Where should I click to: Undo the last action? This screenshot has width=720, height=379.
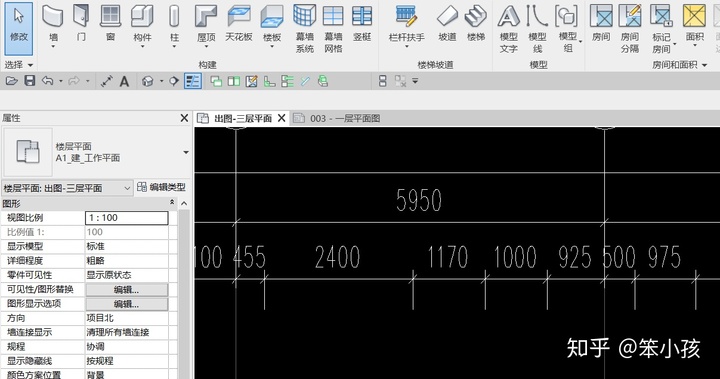click(x=48, y=81)
